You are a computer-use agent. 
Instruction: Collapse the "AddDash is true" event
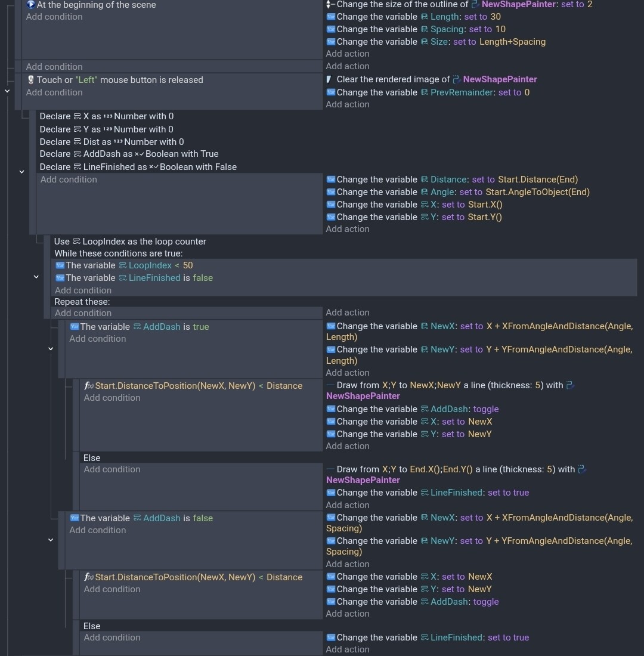[51, 348]
